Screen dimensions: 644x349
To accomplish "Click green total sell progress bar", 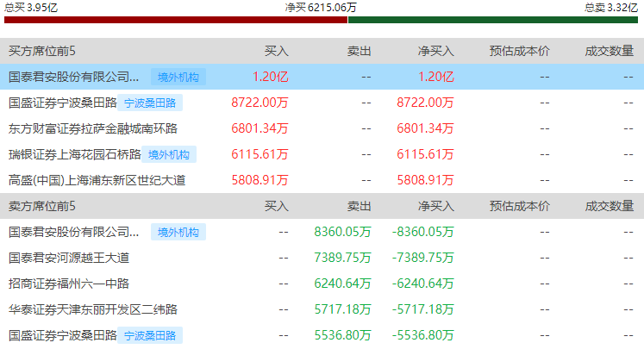I will pyautogui.click(x=493, y=20).
